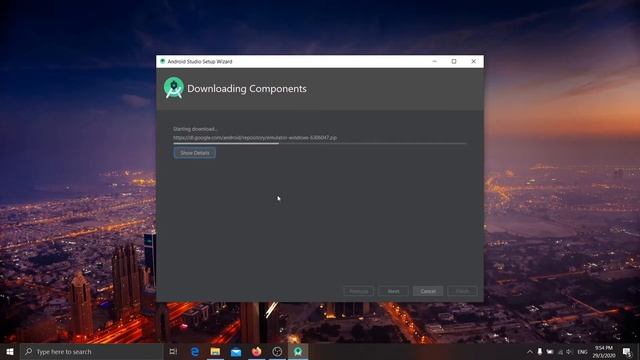The width and height of the screenshot is (640, 360).
Task: Open the clock and calendar flyout
Action: pos(604,351)
